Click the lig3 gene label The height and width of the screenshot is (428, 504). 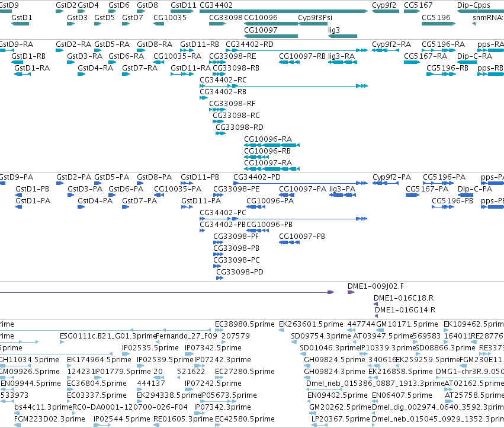(334, 30)
